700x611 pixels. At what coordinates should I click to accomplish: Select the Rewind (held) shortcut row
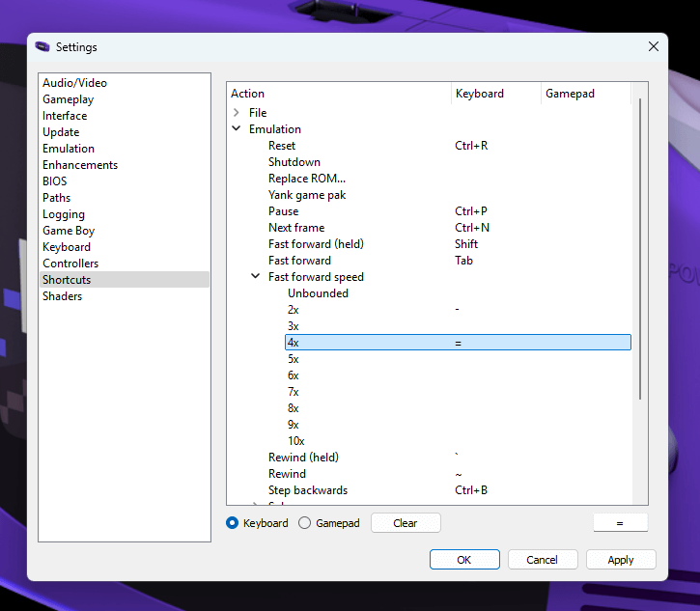click(x=303, y=458)
